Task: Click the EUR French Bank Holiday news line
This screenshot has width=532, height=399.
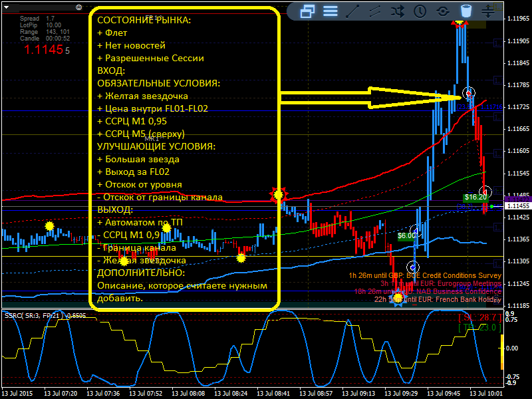Action: (438, 299)
